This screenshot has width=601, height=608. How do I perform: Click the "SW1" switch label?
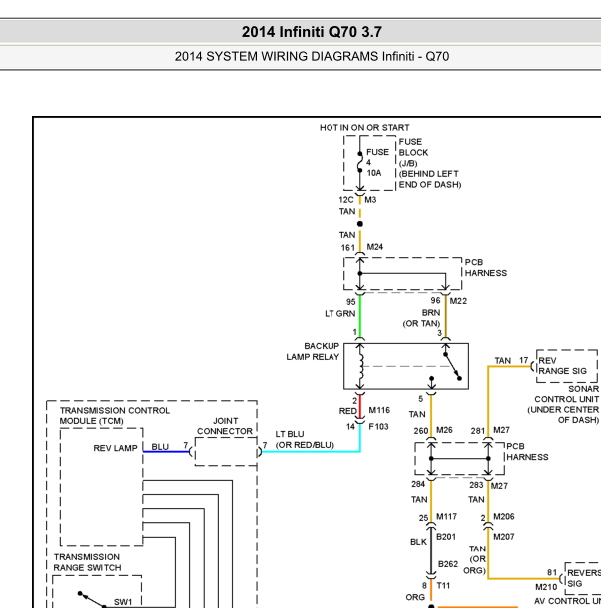[x=123, y=602]
